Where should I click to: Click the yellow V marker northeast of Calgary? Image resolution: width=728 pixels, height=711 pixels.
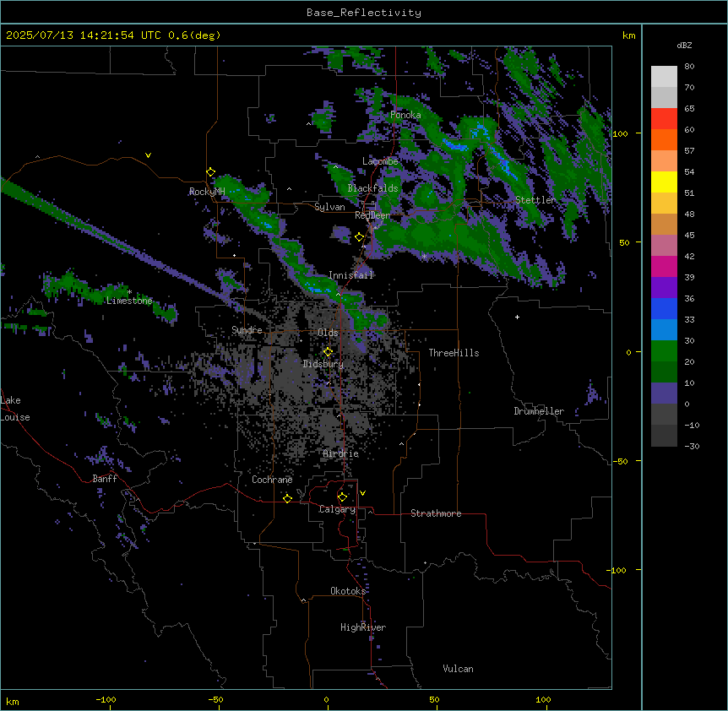362,493
